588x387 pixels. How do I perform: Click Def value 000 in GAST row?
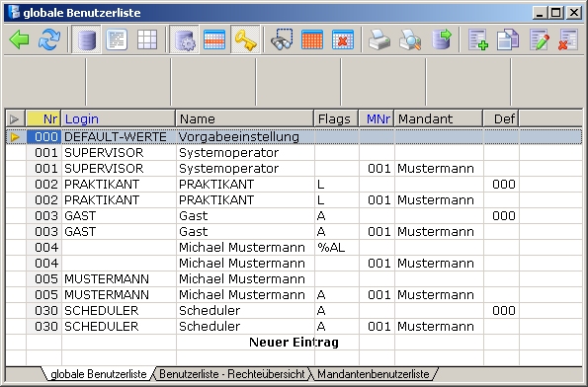tap(501, 216)
